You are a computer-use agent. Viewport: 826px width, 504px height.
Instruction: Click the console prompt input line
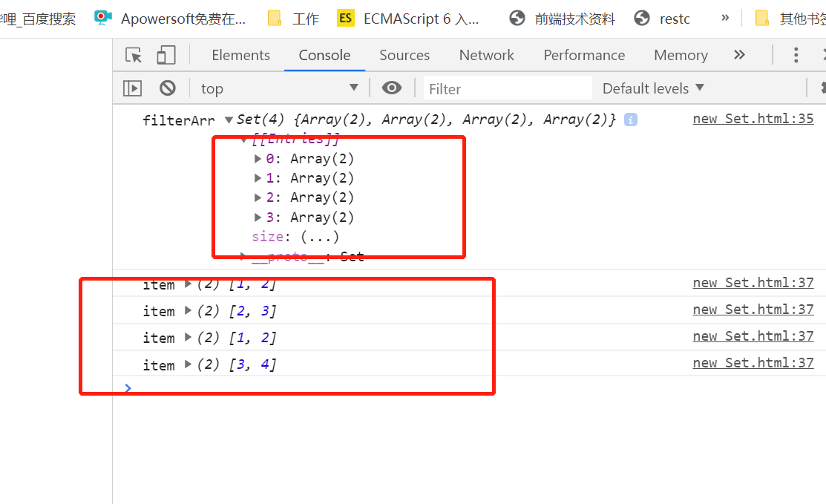point(469,388)
